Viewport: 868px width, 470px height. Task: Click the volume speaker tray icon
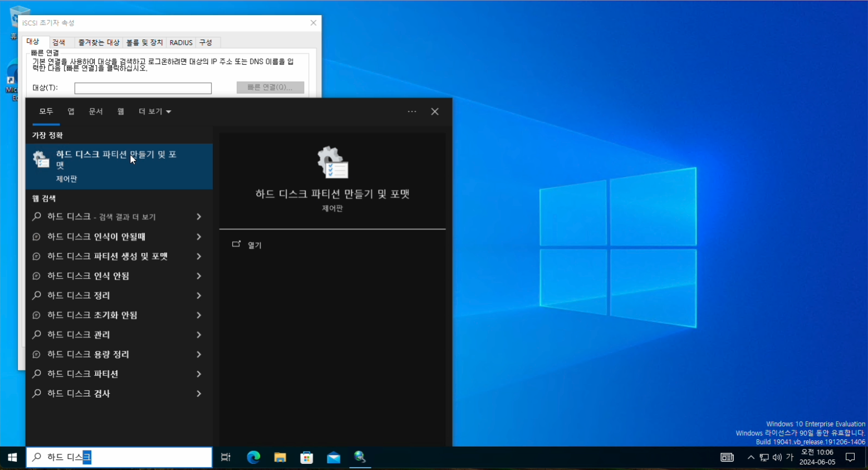[x=777, y=457]
